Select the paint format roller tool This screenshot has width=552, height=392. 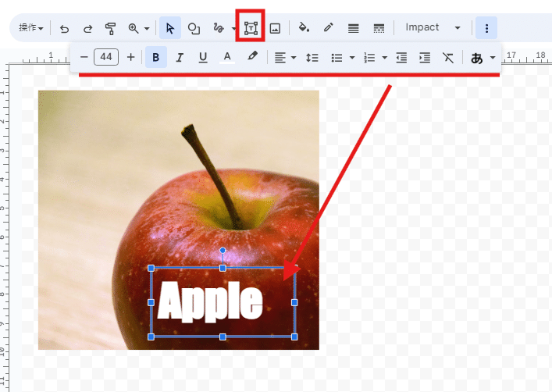[111, 28]
